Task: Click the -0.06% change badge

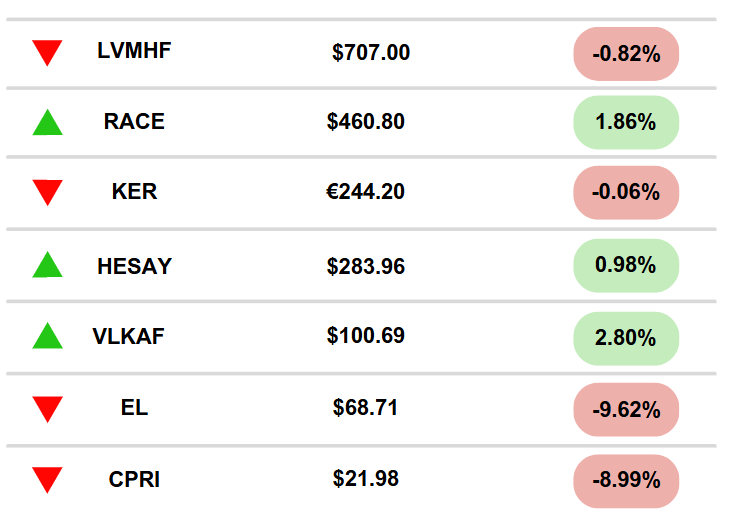Action: 626,192
